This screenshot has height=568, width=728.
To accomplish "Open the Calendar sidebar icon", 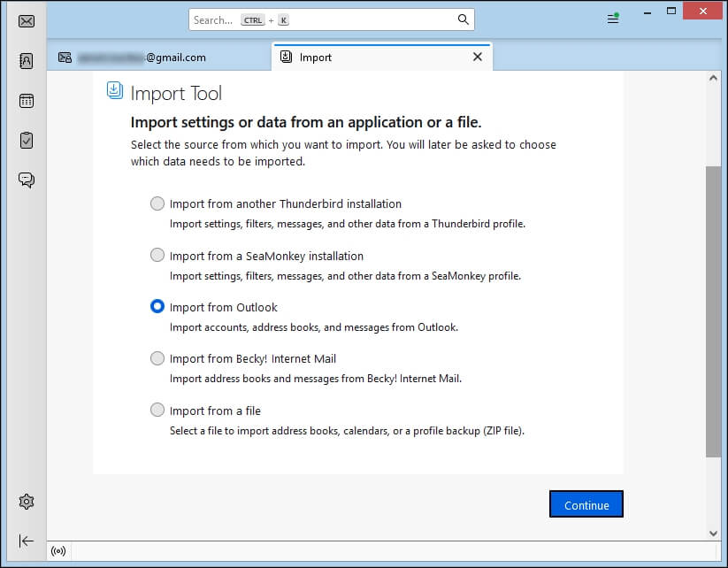I will coord(27,101).
